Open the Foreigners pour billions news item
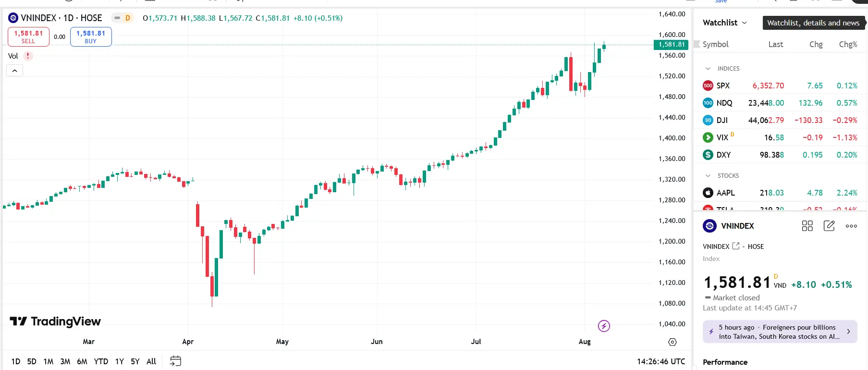The height and width of the screenshot is (370, 868). pos(780,332)
